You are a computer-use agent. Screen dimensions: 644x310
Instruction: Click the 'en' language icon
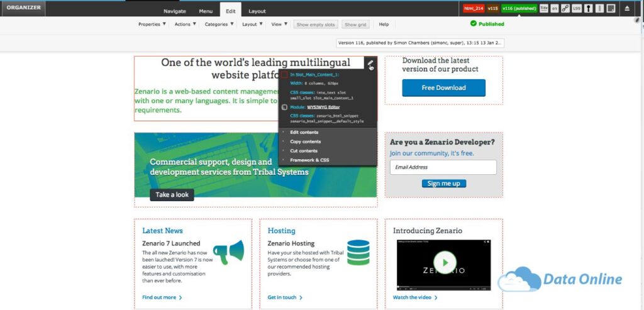[x=555, y=8]
